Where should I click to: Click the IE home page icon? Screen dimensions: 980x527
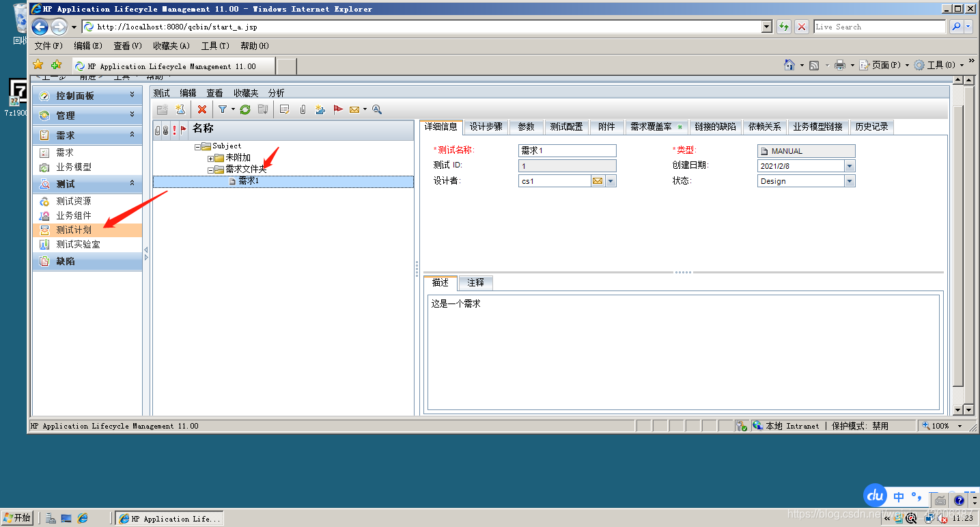pyautogui.click(x=789, y=65)
